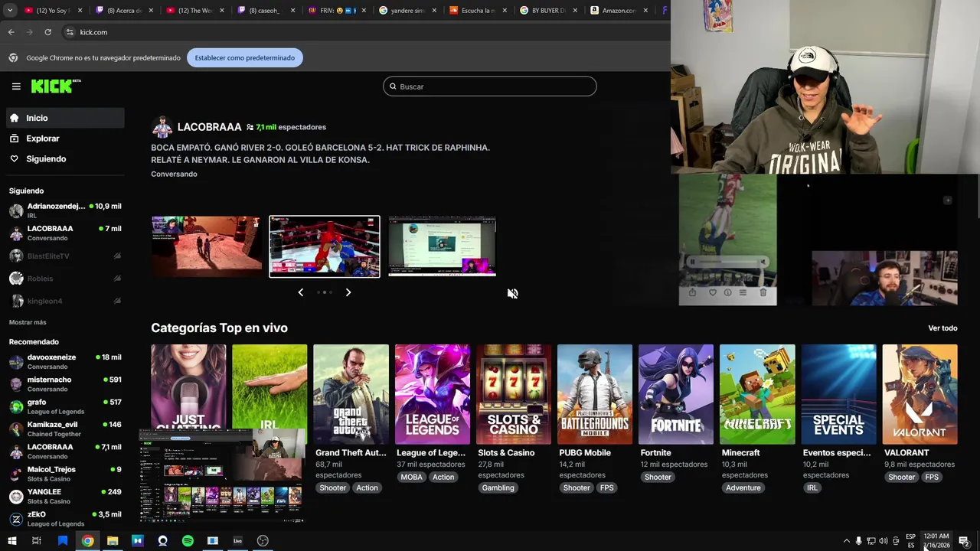The width and height of the screenshot is (980, 551).
Task: Switch to (8) caseoh_ tab
Action: [x=266, y=11]
